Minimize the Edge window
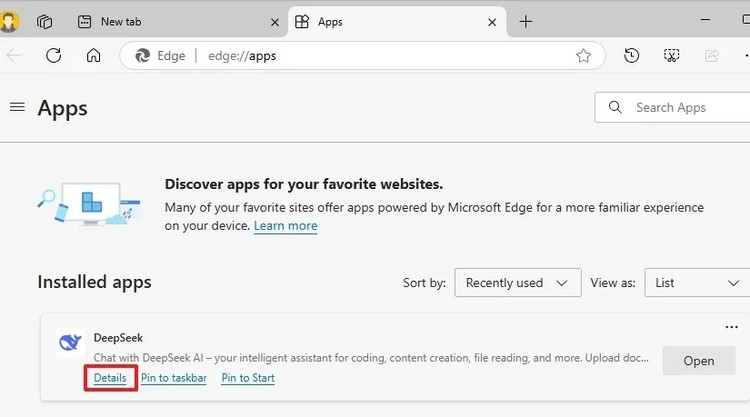The height and width of the screenshot is (417, 750). (705, 20)
